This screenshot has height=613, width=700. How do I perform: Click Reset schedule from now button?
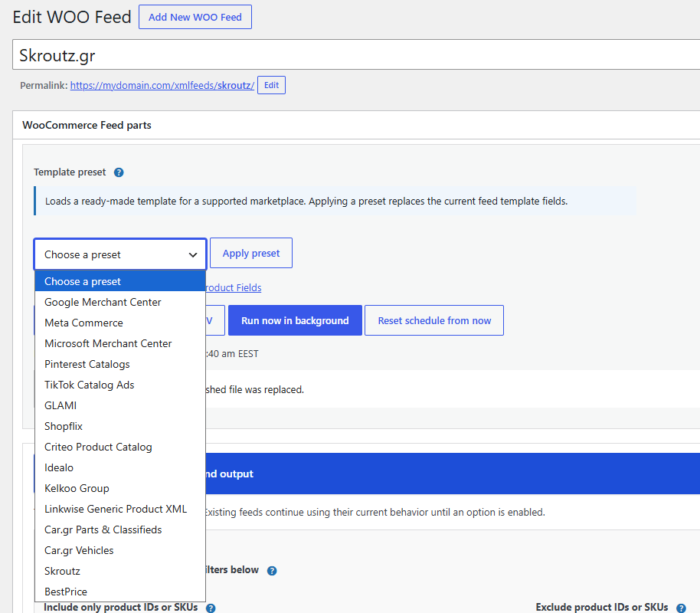[x=434, y=320]
